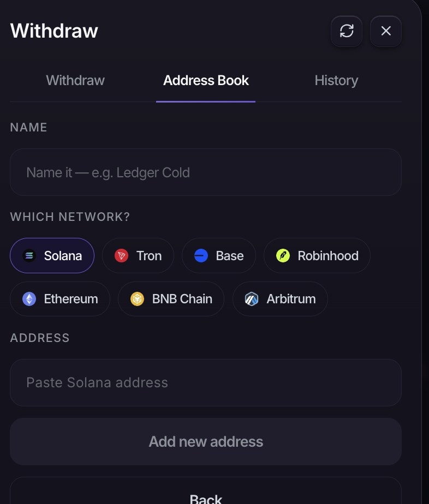Focus the Name input field

click(x=206, y=172)
